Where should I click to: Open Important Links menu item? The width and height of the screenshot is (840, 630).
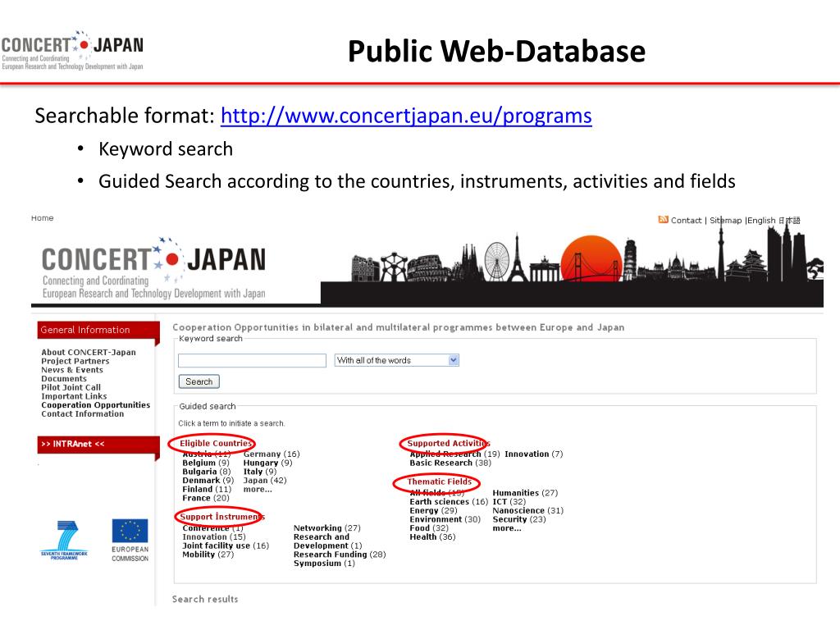(x=74, y=396)
